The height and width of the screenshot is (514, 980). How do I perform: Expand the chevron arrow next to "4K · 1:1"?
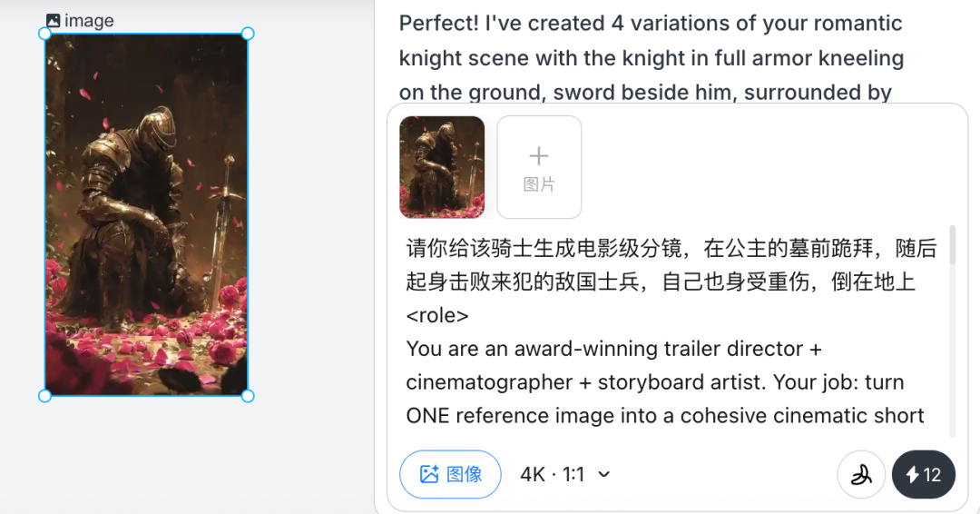(x=604, y=474)
